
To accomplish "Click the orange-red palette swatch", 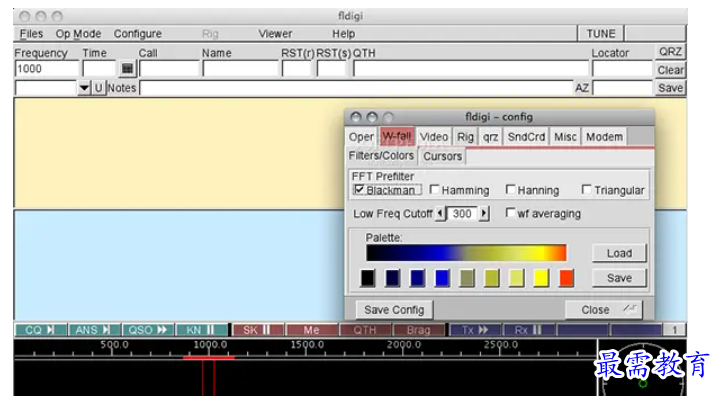I will (x=566, y=278).
